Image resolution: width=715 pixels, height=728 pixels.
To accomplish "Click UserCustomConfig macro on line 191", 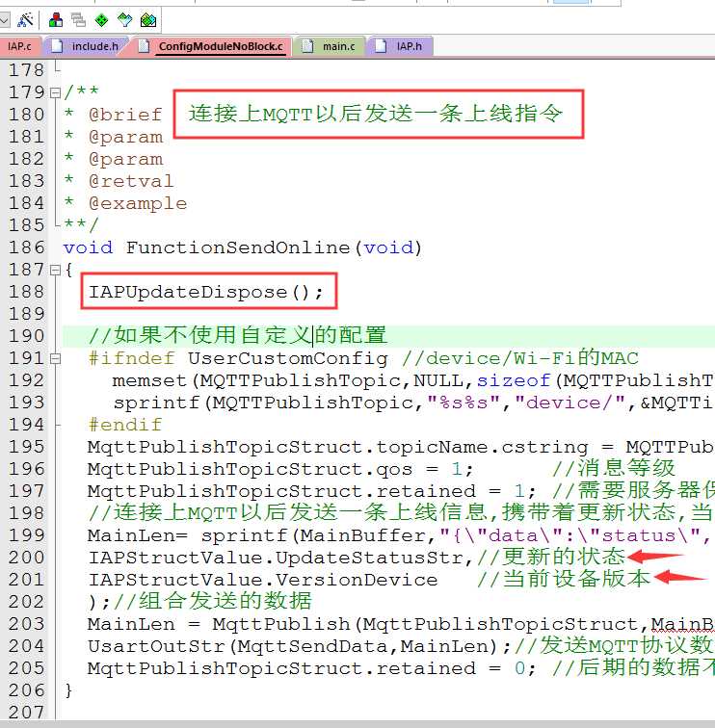I will 287,358.
